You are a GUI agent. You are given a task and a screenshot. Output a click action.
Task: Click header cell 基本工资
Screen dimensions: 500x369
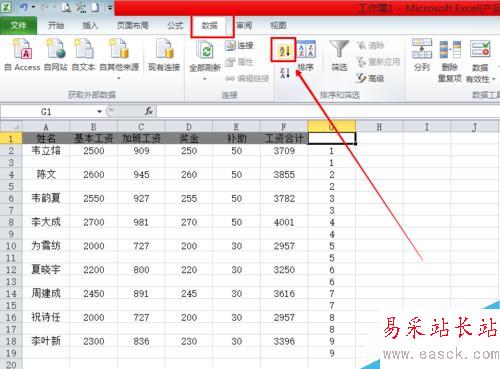(93, 138)
